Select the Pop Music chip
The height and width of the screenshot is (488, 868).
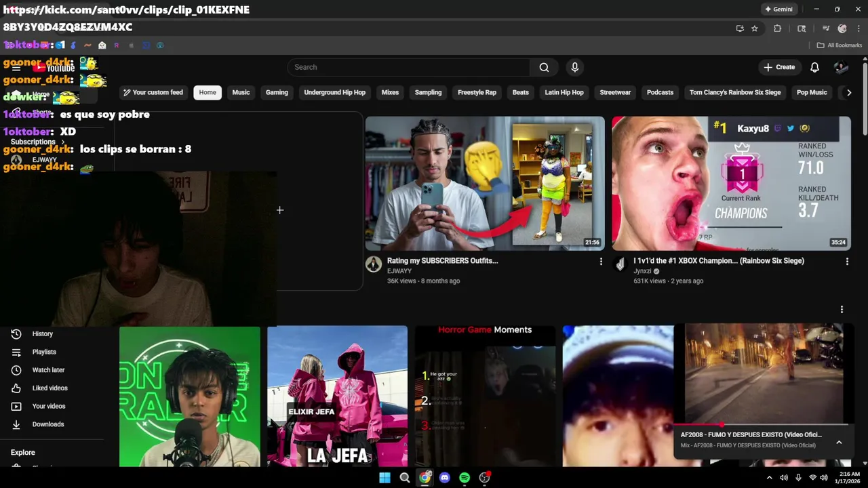click(812, 92)
